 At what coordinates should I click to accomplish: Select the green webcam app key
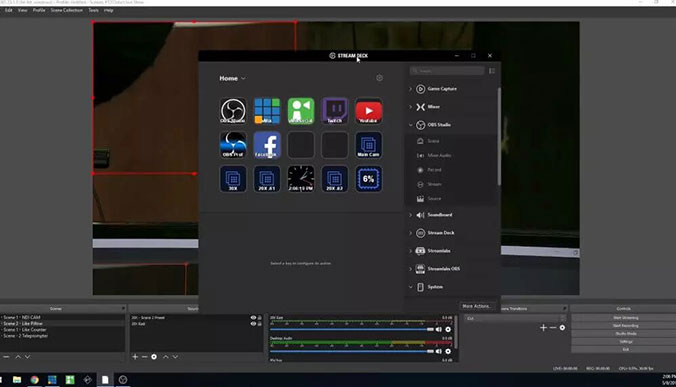tap(301, 111)
